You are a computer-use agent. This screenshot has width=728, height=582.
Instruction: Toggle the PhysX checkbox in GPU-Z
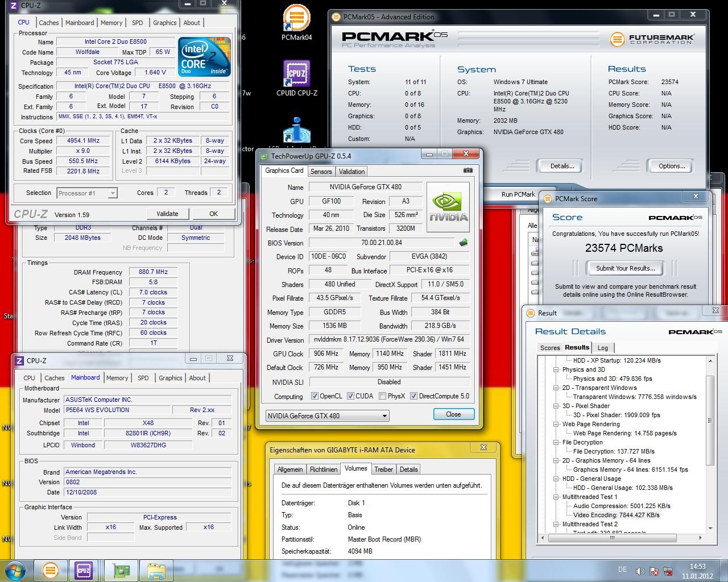point(383,396)
